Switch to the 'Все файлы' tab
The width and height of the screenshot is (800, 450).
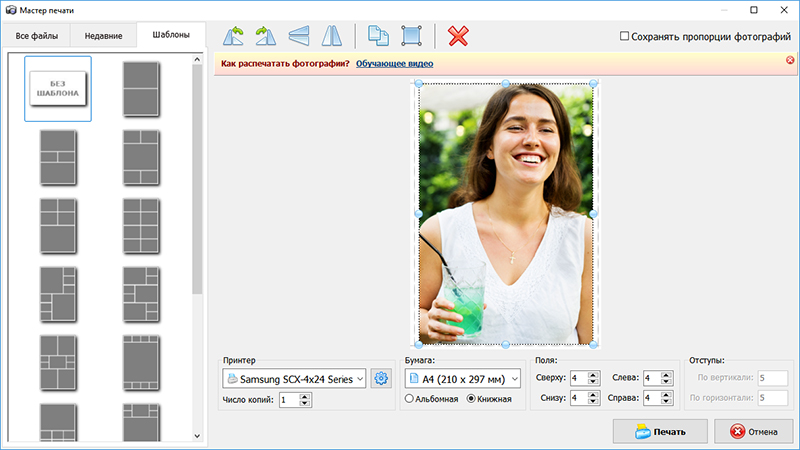coord(36,36)
